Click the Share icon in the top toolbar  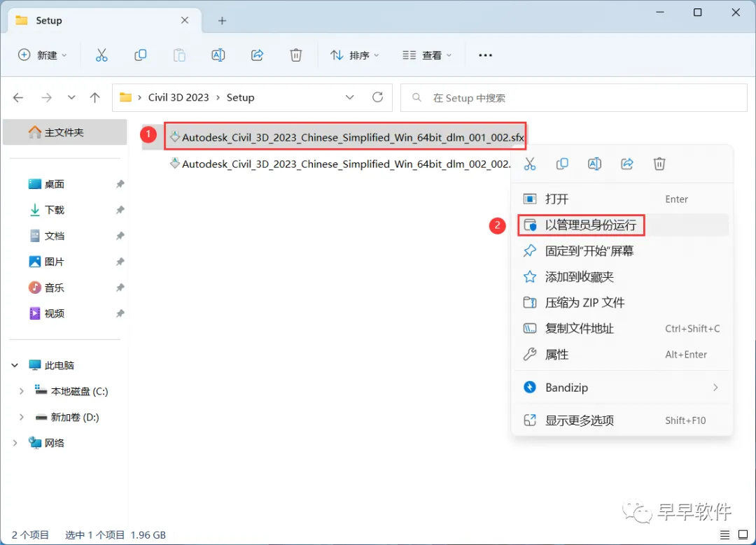(257, 55)
